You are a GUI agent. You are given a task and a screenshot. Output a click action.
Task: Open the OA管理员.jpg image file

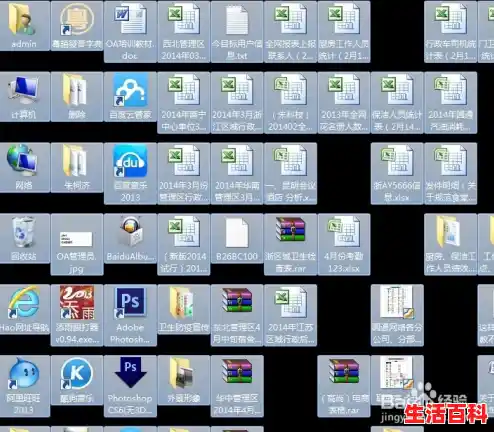coord(77,244)
